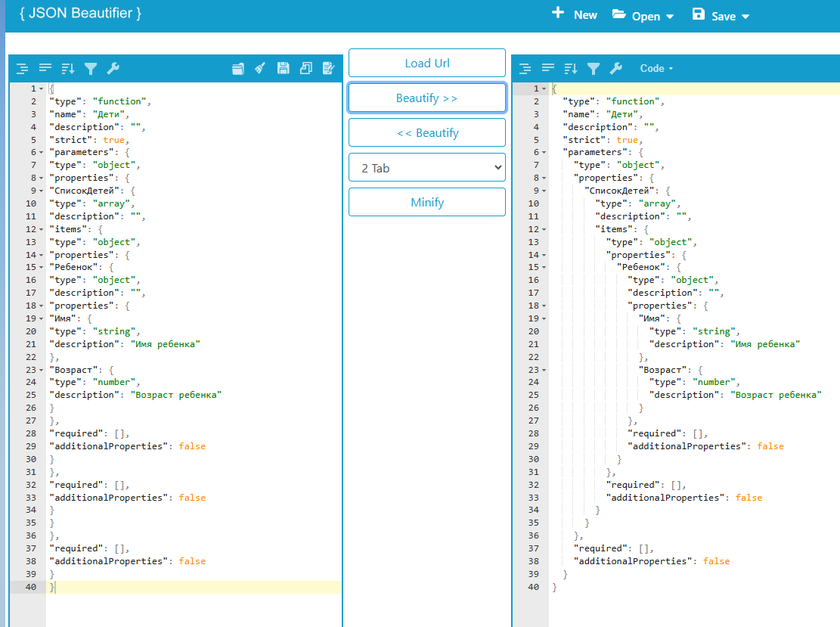This screenshot has width=840, height=627.
Task: Collapse line 1 fold arrow in left editor
Action: coord(42,89)
